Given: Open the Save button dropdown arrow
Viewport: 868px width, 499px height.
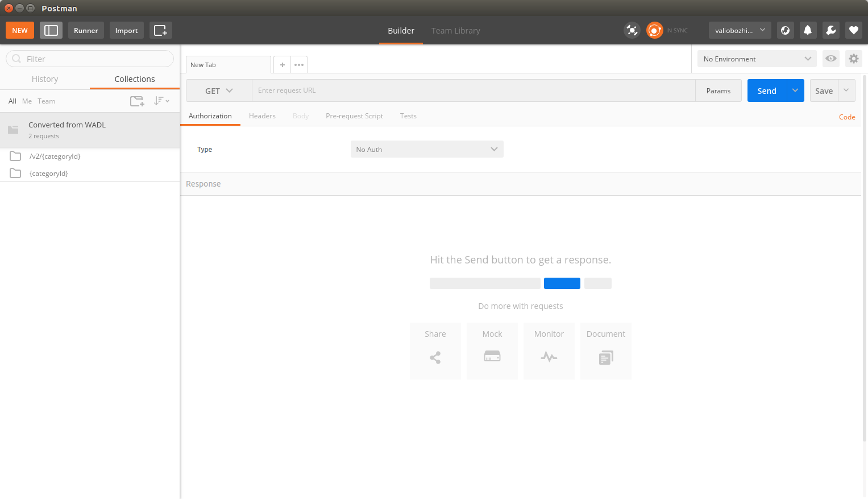Looking at the screenshot, I should tap(846, 90).
